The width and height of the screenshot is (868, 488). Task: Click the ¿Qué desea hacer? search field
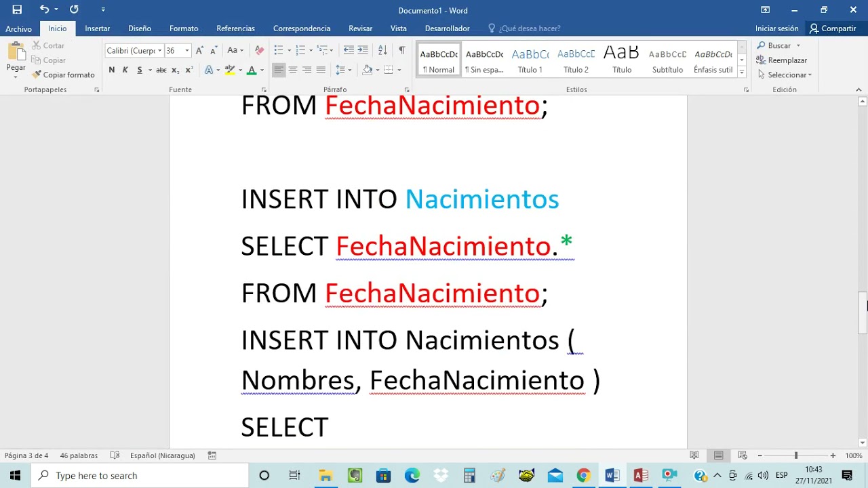point(524,28)
